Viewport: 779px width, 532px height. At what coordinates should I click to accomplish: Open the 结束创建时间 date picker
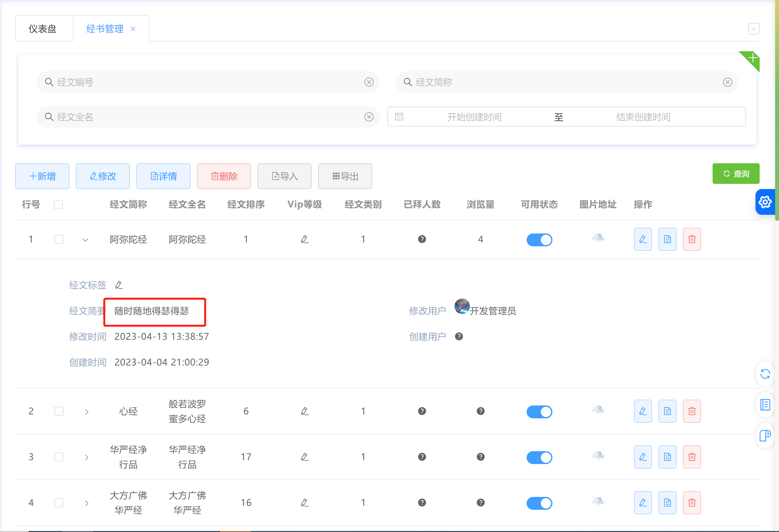pyautogui.click(x=643, y=117)
